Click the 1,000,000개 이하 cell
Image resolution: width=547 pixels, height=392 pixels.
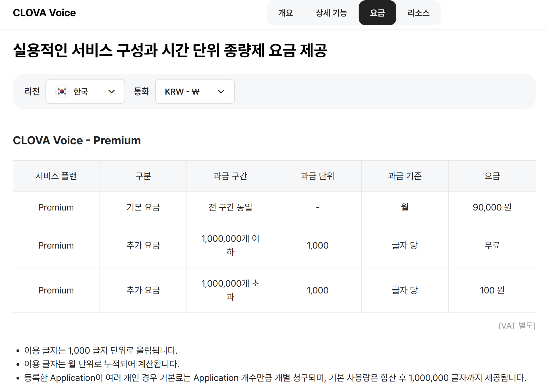coord(230,245)
